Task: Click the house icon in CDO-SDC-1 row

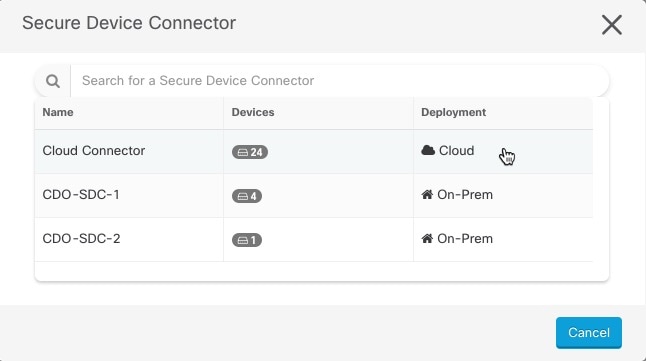Action: [427, 194]
